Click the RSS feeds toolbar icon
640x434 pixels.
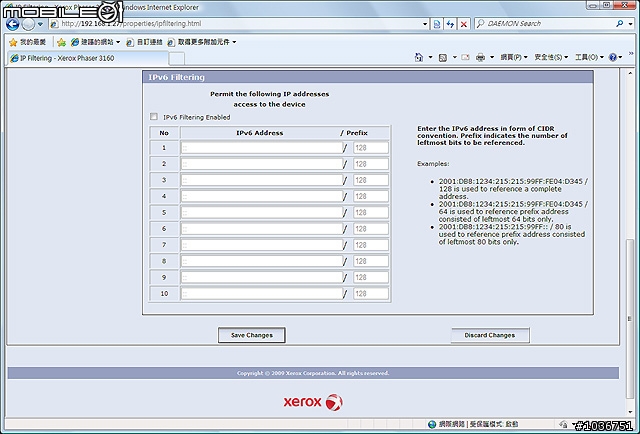[443, 58]
